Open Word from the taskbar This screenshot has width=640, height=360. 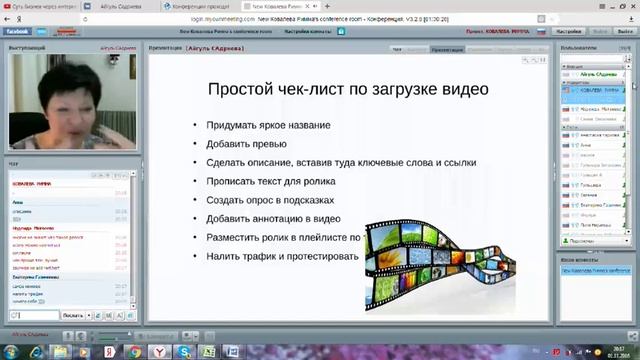pos(233,352)
